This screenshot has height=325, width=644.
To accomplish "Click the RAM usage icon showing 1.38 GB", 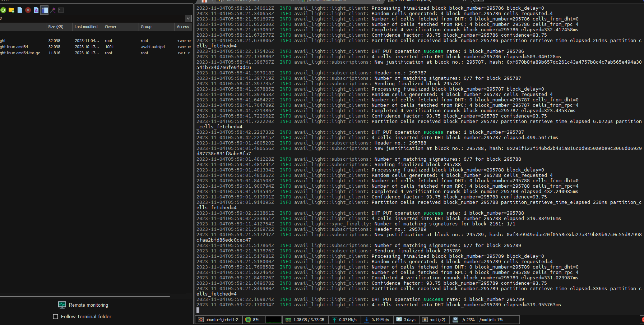I will [288, 319].
